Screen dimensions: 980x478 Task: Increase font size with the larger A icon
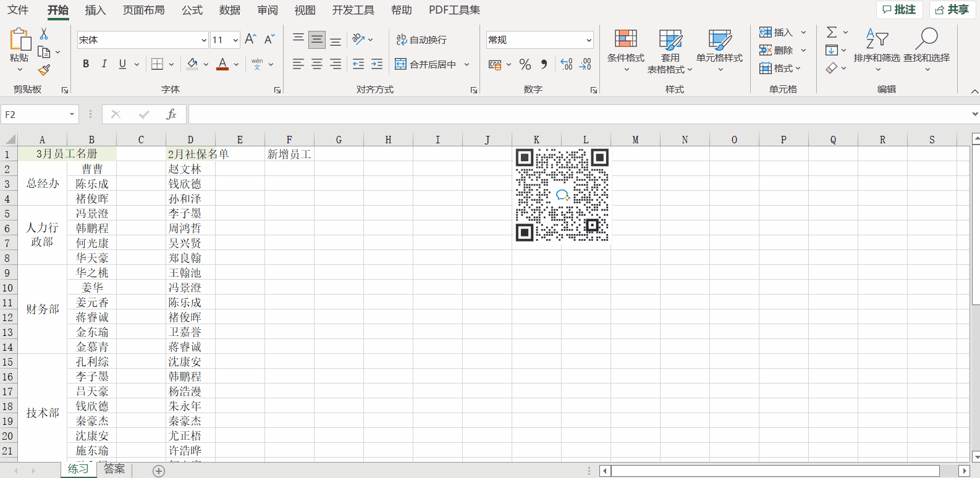(250, 40)
